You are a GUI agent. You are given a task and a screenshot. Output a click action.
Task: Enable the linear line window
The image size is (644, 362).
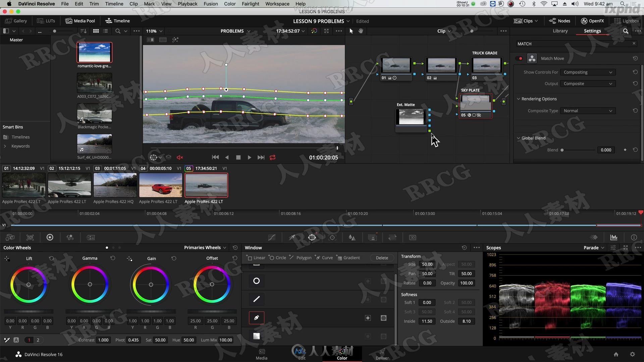(x=257, y=299)
